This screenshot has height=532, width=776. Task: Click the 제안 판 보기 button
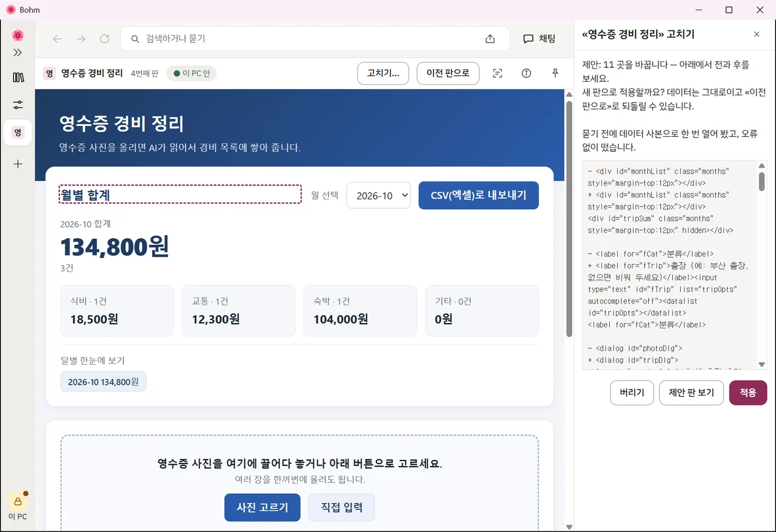point(691,393)
